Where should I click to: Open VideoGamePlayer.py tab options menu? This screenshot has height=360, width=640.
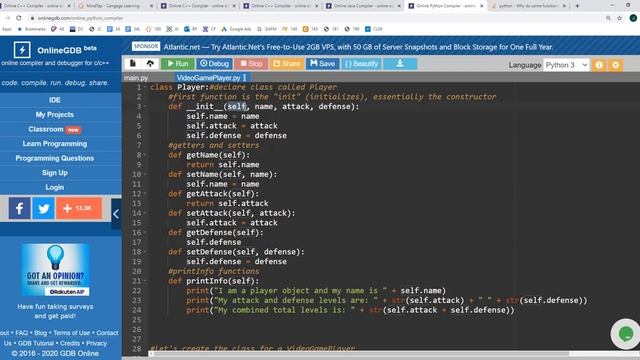point(244,78)
